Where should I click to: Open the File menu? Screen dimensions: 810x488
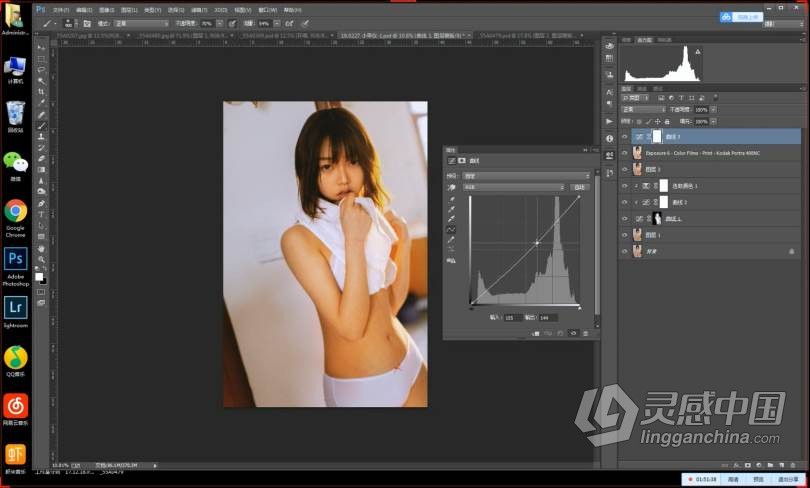point(60,10)
